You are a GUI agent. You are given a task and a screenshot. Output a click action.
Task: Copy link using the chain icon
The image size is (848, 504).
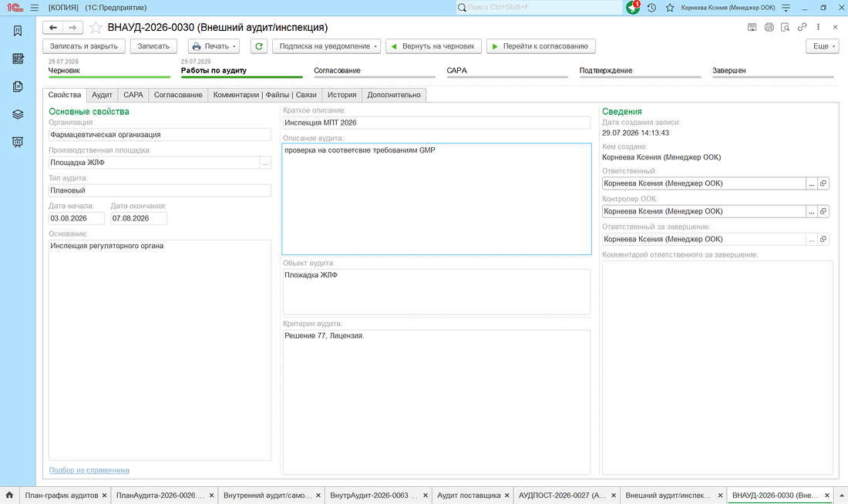802,27
